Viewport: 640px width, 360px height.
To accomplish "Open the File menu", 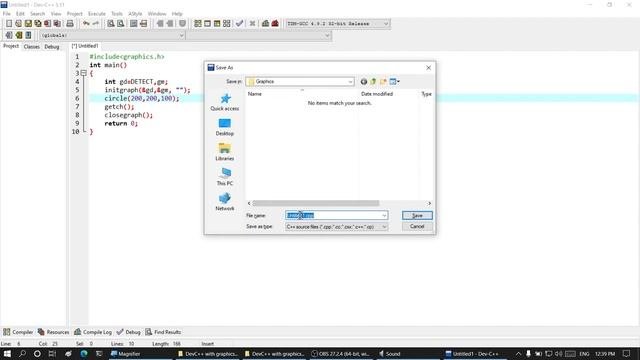I will 7,14.
